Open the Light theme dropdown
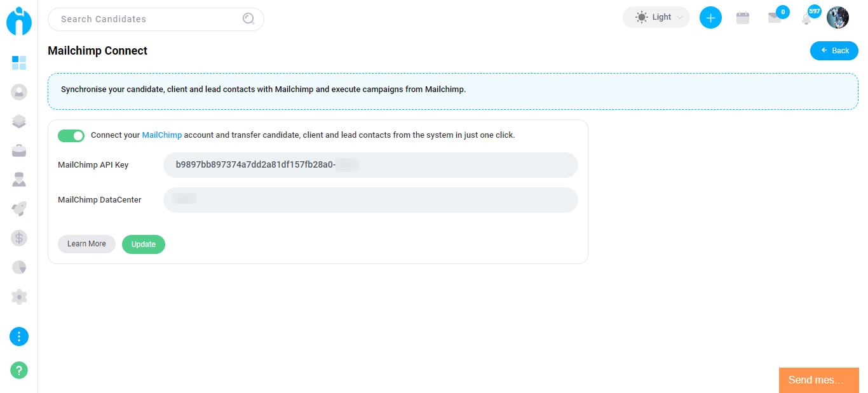The image size is (868, 393). point(656,17)
